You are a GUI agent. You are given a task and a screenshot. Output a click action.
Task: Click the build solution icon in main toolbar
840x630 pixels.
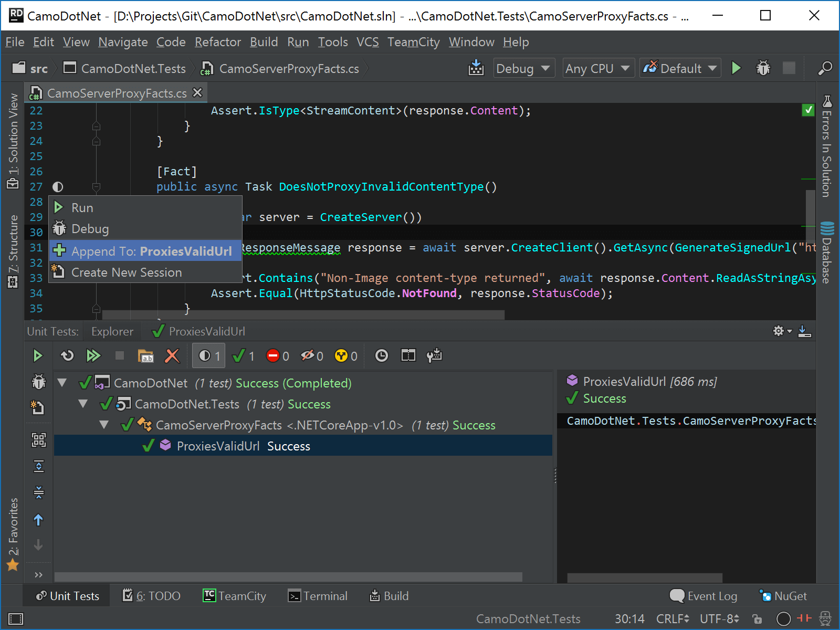pos(476,68)
